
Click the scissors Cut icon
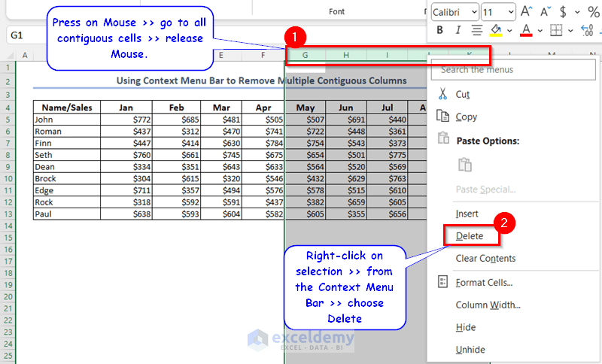[442, 93]
